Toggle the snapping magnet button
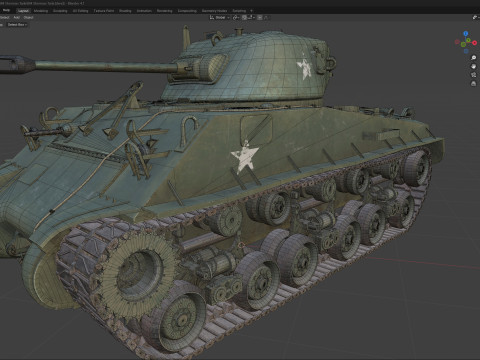This screenshot has height=360, width=480. [244, 17]
